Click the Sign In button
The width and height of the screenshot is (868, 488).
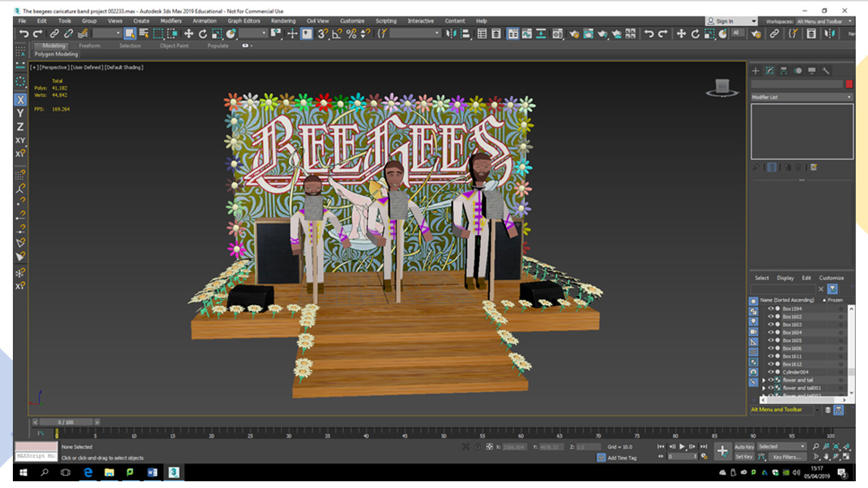point(724,21)
